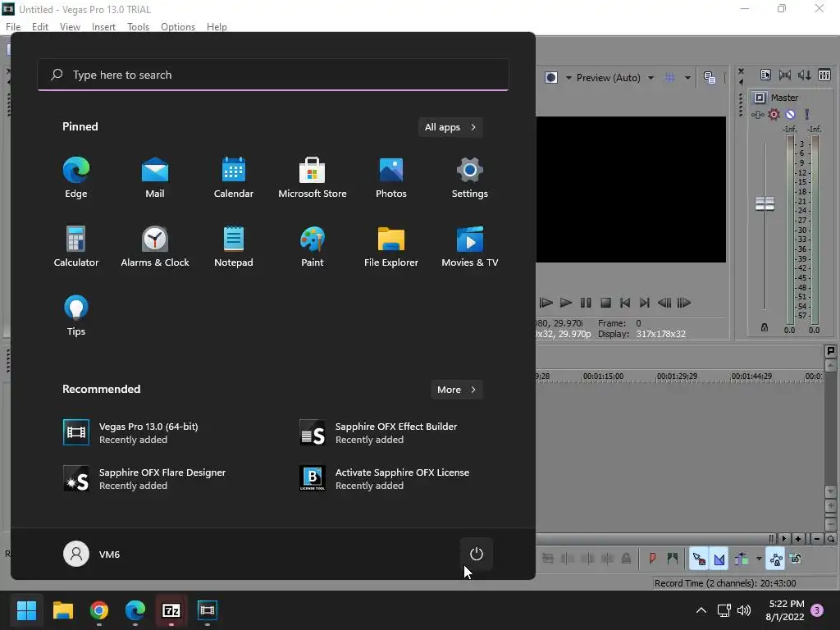The image size is (840, 630).
Task: Show hidden icons chevron in system tray
Action: [x=701, y=610]
